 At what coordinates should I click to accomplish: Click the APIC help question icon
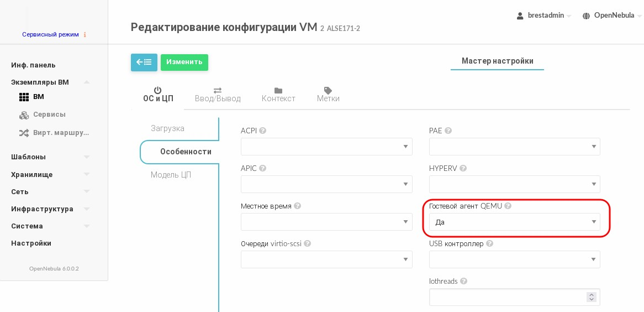pyautogui.click(x=263, y=168)
